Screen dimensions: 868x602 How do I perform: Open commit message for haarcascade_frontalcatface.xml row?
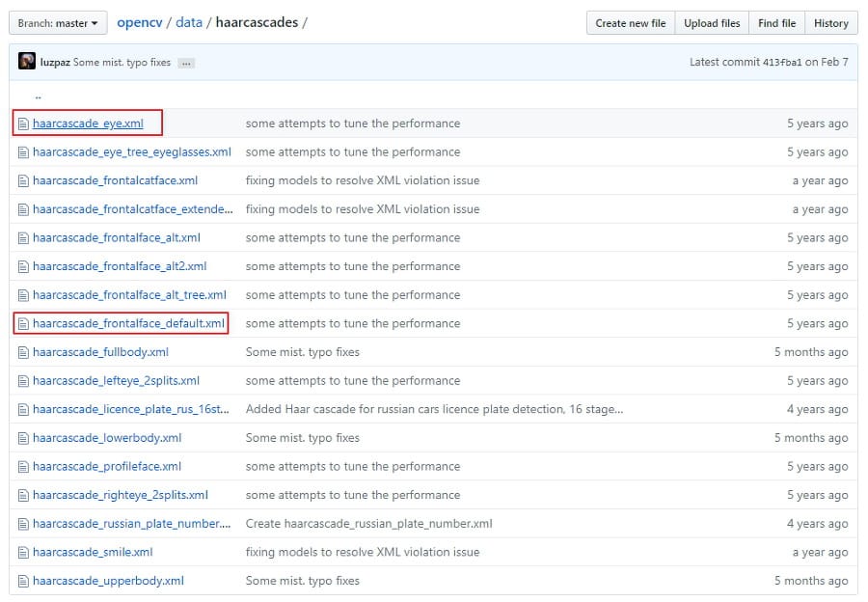coord(363,181)
